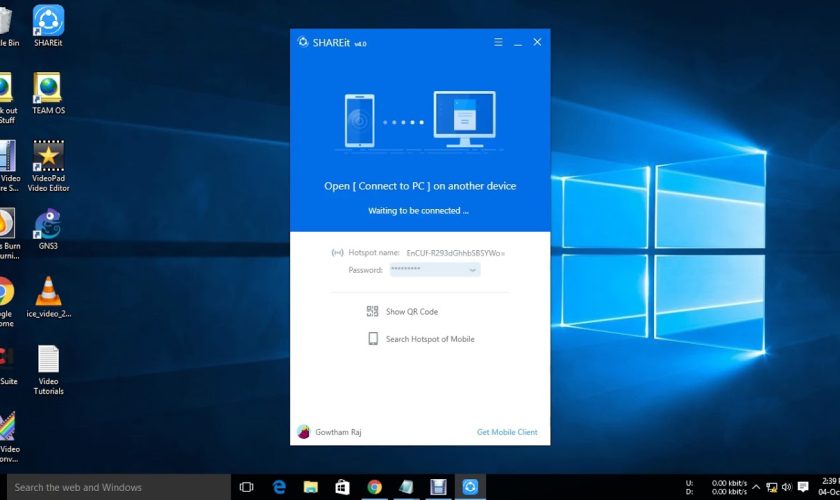Open the Windows Store taskbar icon
The height and width of the screenshot is (500, 840).
click(x=342, y=487)
